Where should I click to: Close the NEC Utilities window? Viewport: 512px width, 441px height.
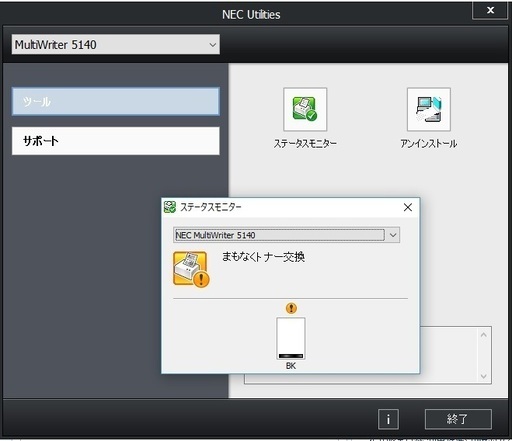click(x=490, y=10)
